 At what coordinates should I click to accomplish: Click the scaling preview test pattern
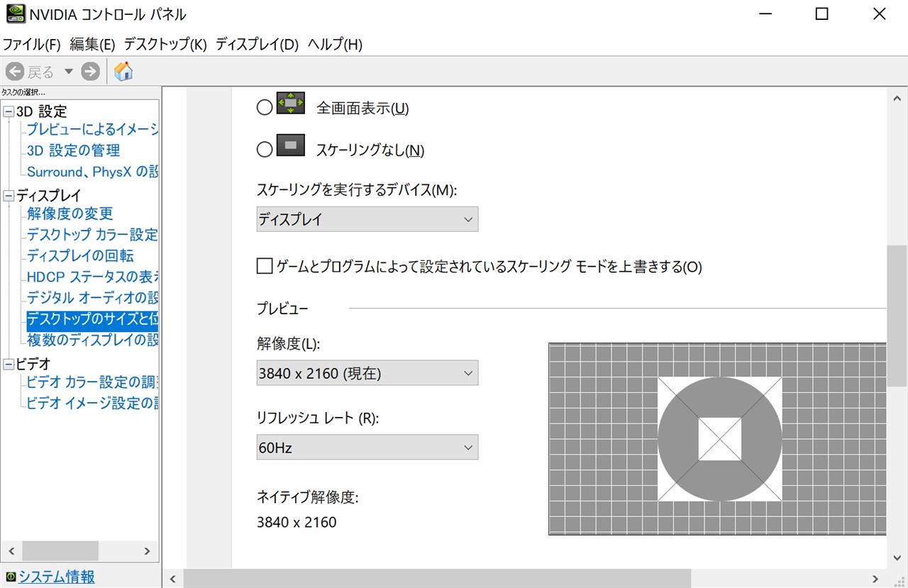coord(717,438)
